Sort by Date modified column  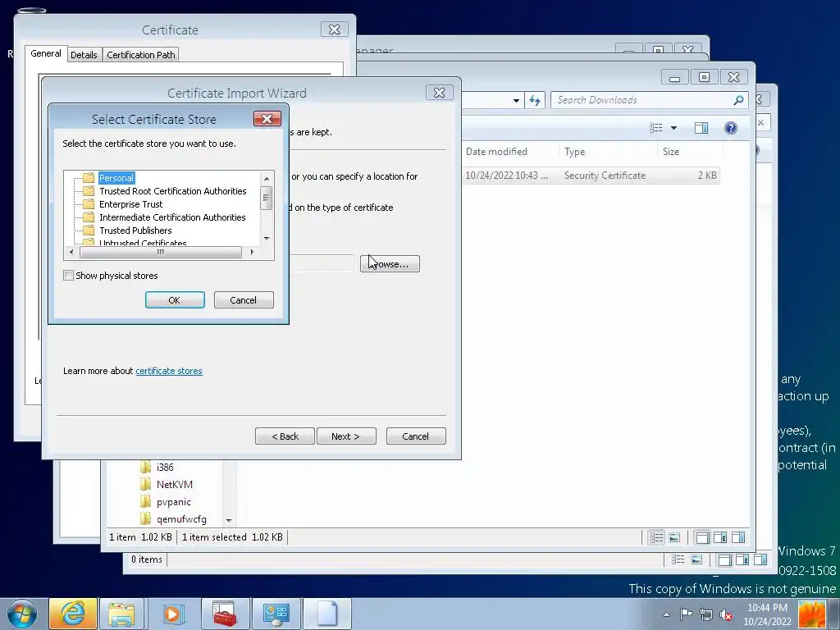pyautogui.click(x=496, y=152)
